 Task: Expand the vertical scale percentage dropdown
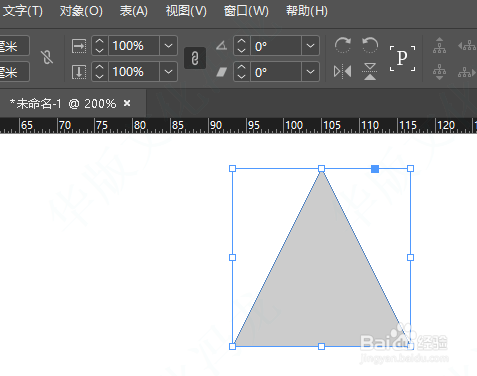coord(168,72)
